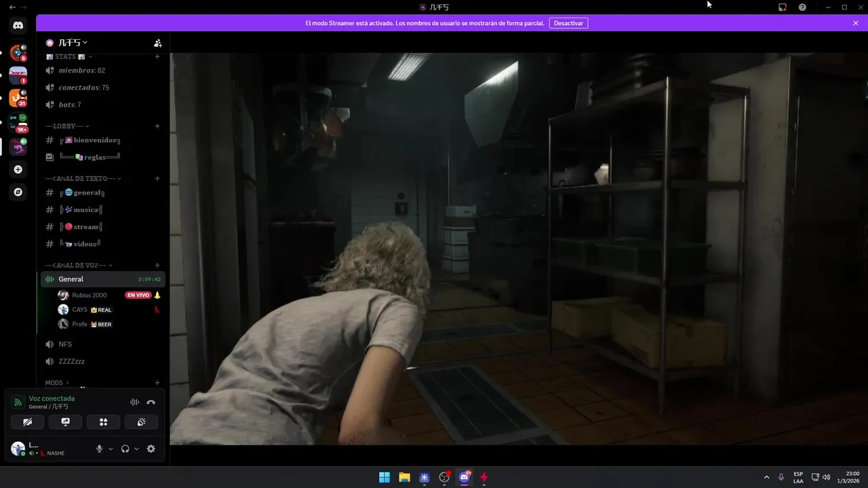This screenshot has width=868, height=488.
Task: Toggle the camera on in voice panel
Action: tap(28, 422)
